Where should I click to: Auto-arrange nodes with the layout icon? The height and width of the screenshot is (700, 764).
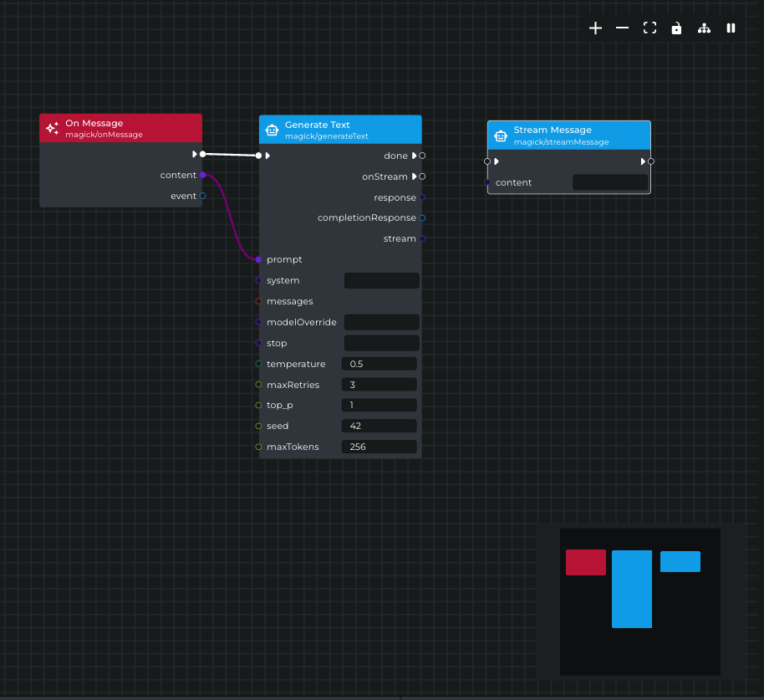[x=704, y=28]
